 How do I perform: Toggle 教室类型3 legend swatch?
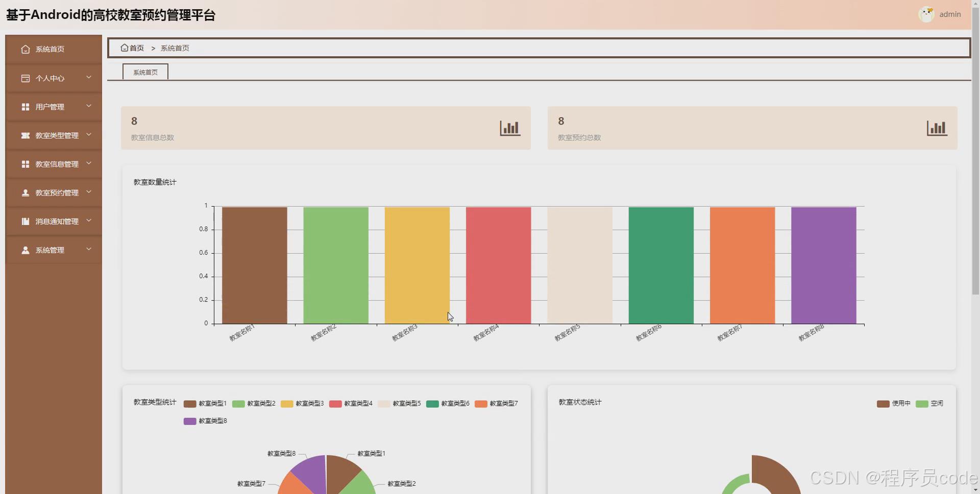coord(287,404)
